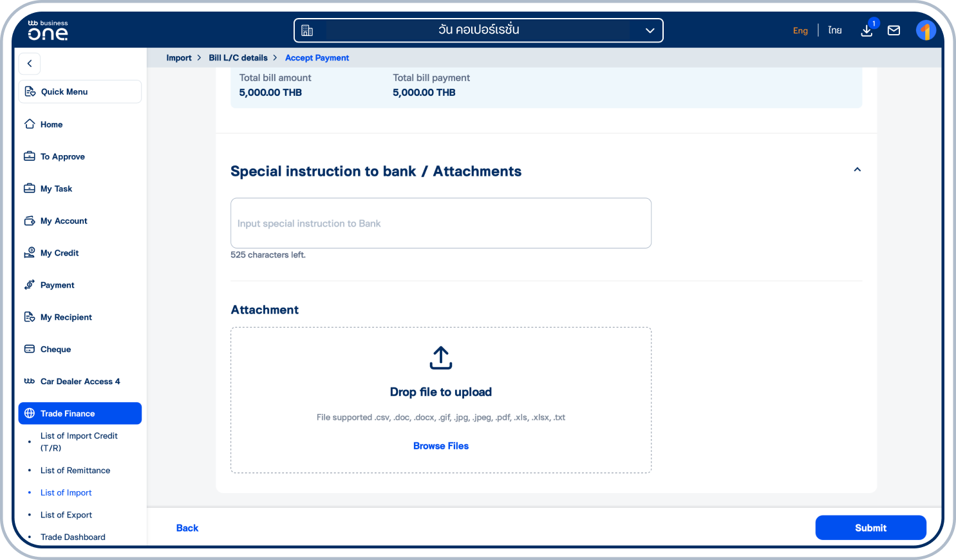Select the Cheque sidebar icon
Image resolution: width=956 pixels, height=560 pixels.
pyautogui.click(x=30, y=349)
